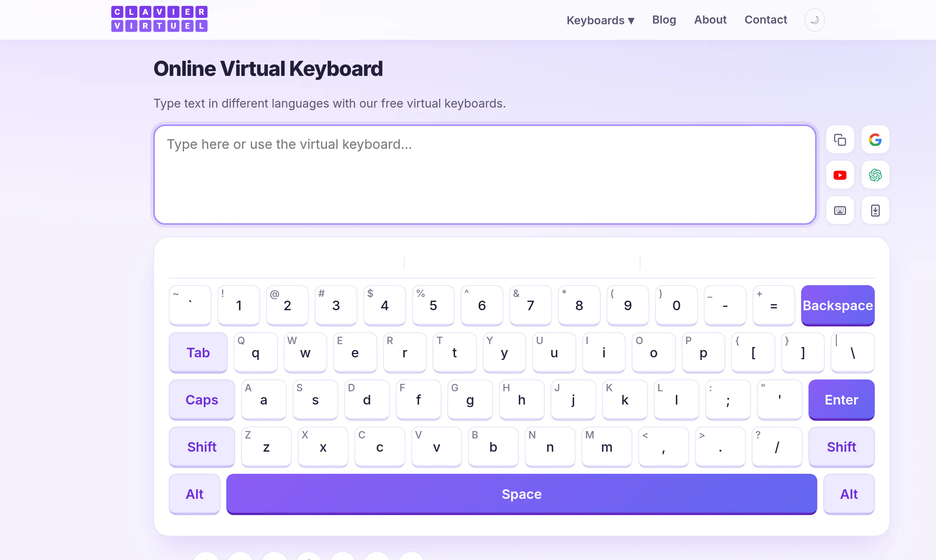Click the letter m key
Image resolution: width=936 pixels, height=560 pixels.
click(x=607, y=447)
